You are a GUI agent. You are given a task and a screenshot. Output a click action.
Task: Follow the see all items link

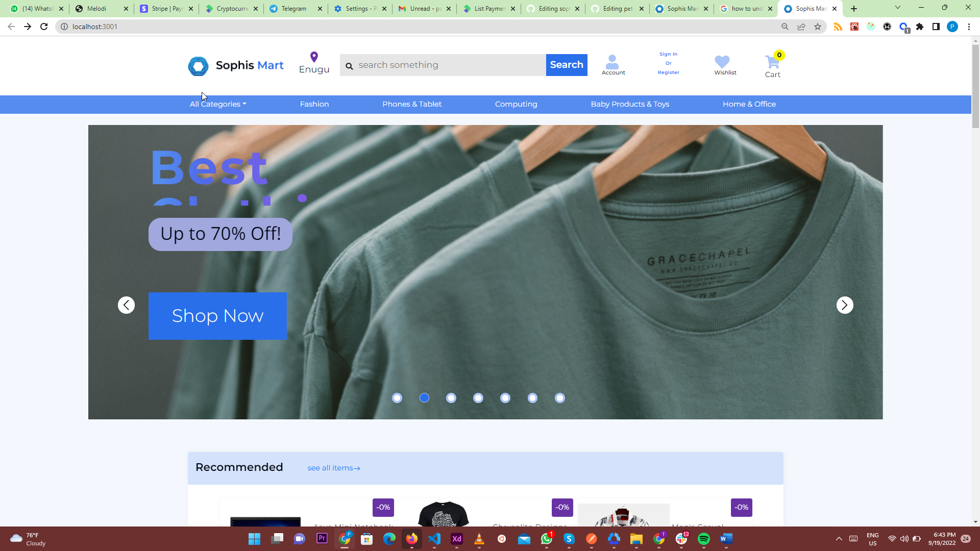(x=333, y=467)
